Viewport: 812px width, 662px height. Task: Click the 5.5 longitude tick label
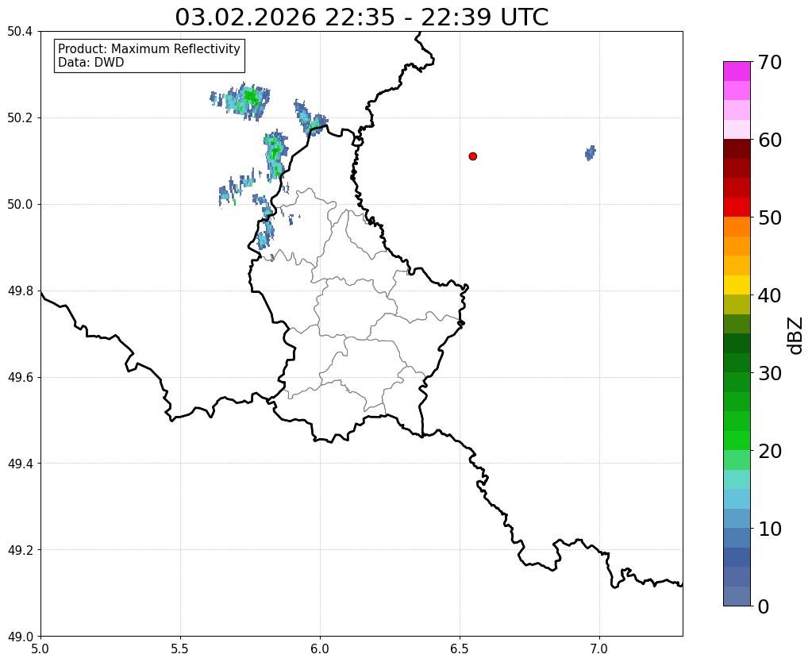coord(180,649)
